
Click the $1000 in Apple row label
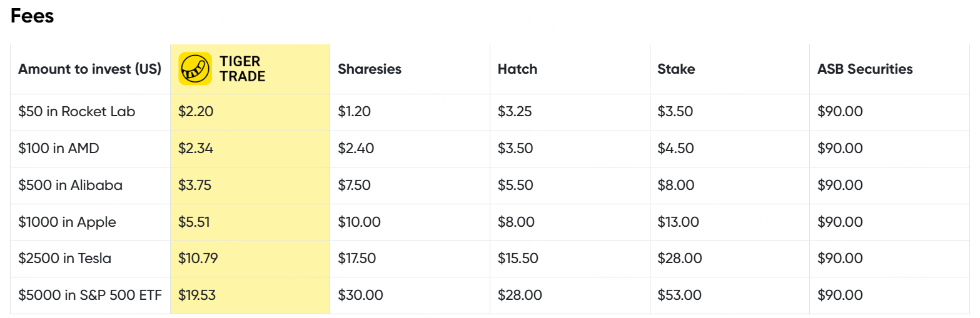(67, 222)
